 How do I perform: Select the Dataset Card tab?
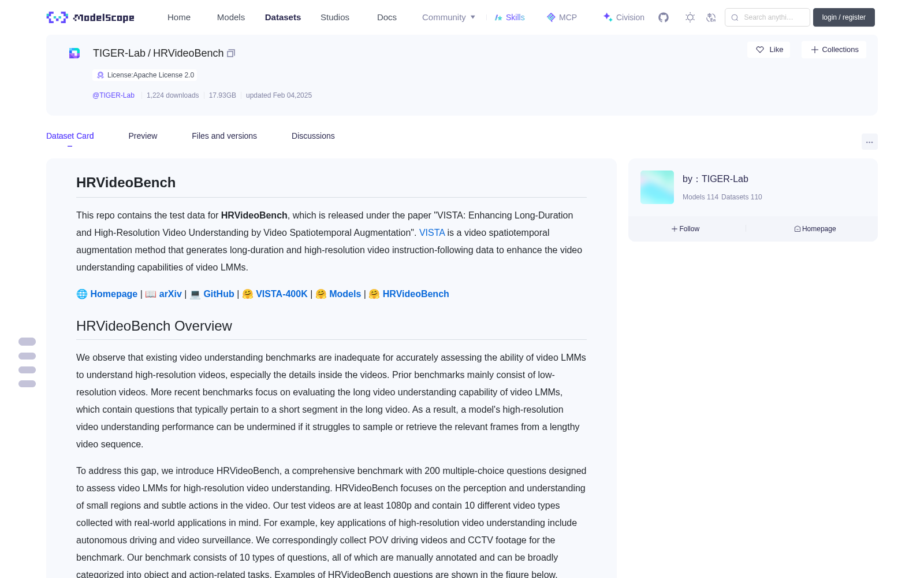(70, 136)
